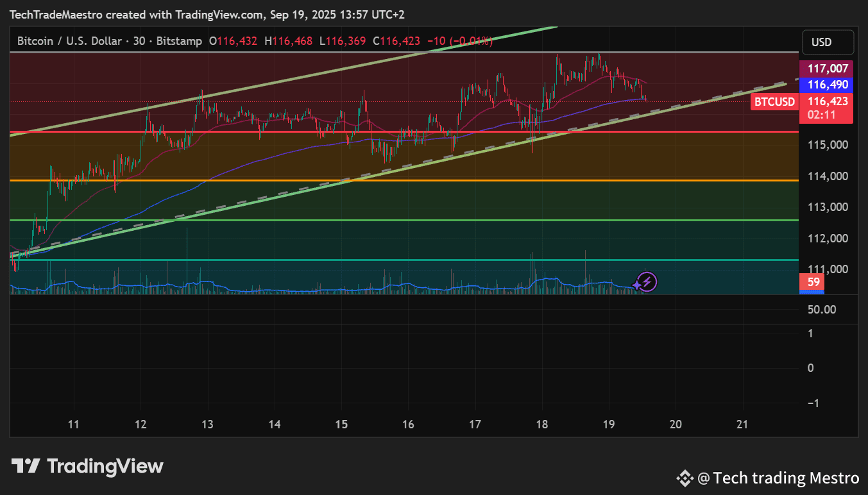This screenshot has width=868, height=495.
Task: Click the −1 label on lower indicator scale
Action: pyautogui.click(x=813, y=403)
